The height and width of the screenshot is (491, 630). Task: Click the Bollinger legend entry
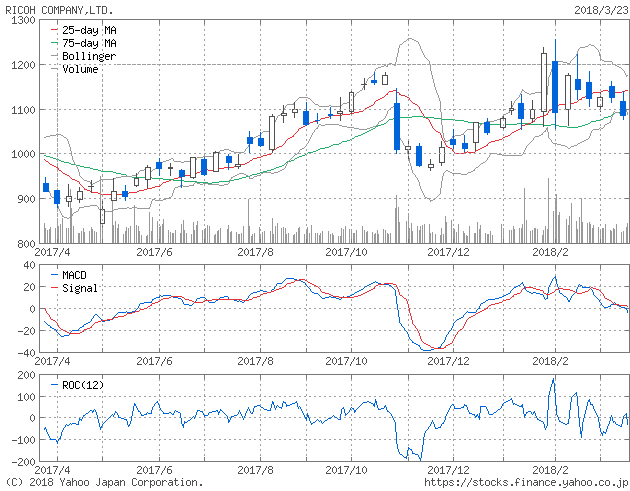88,57
